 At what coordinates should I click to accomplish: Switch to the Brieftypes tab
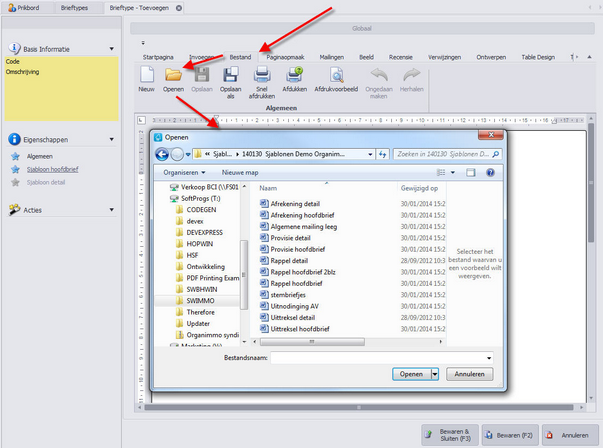(x=74, y=8)
